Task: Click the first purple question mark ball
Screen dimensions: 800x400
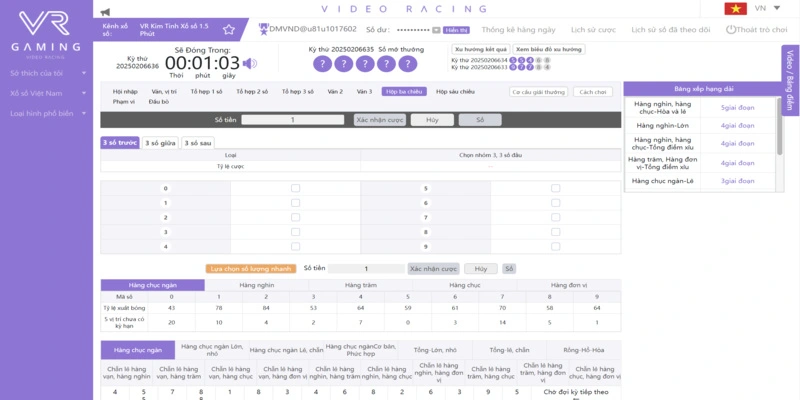Action: 320,64
